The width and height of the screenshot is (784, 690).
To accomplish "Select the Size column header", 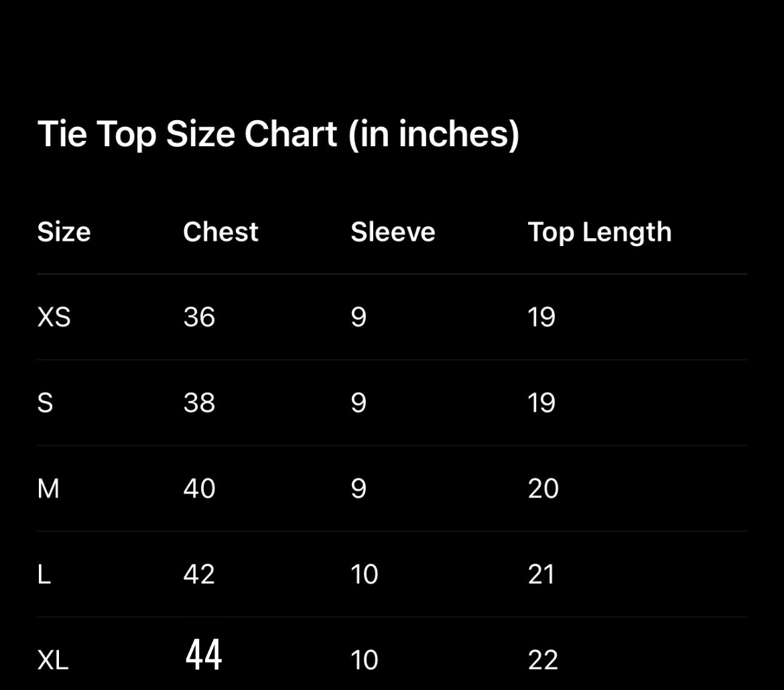I will coord(64,232).
